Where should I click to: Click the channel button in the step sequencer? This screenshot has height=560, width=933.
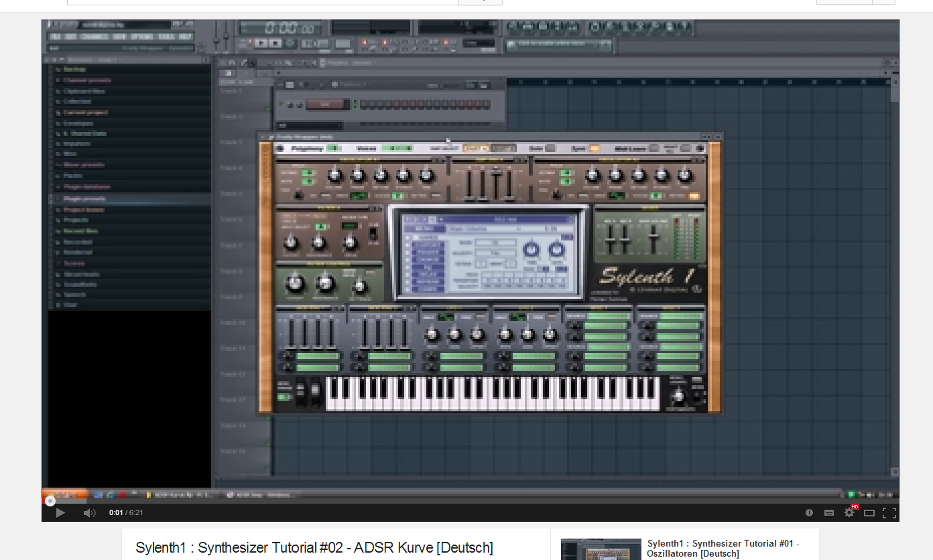tap(328, 104)
